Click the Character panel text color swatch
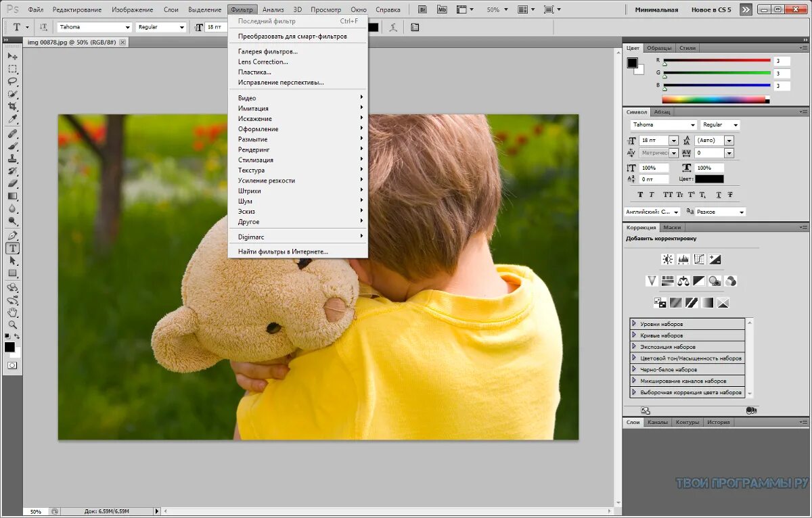 (709, 179)
